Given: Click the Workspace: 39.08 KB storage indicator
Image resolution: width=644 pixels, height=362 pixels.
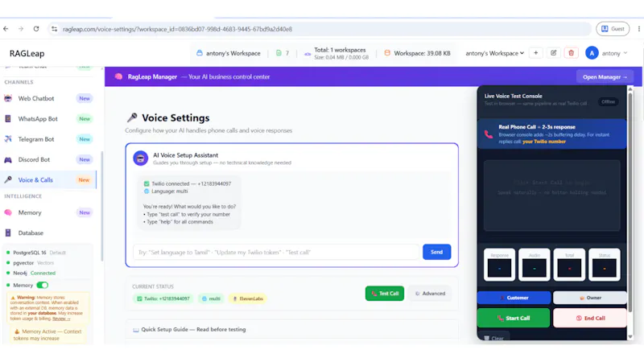Looking at the screenshot, I should [x=417, y=53].
